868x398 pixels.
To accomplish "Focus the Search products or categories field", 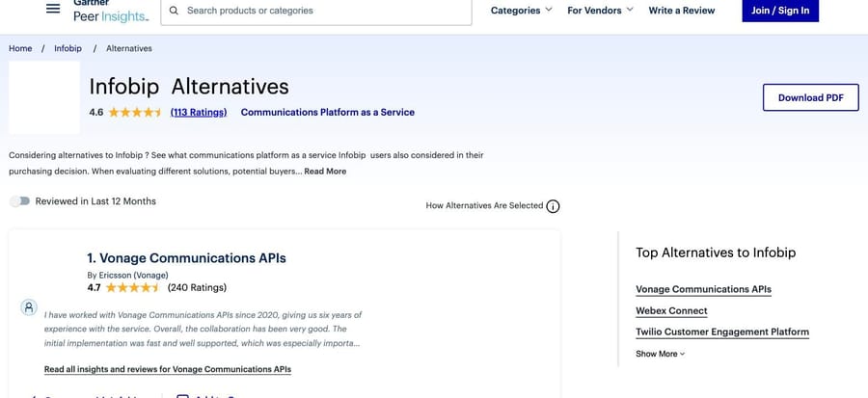I will click(316, 11).
